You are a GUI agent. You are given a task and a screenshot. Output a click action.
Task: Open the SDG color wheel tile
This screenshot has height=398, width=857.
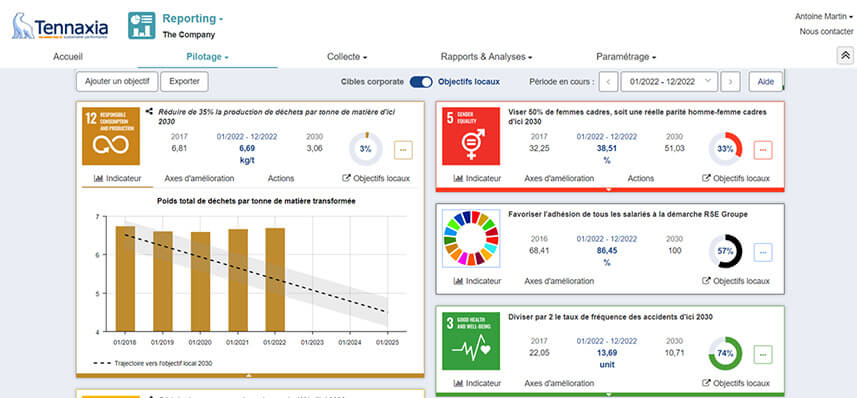(x=471, y=238)
